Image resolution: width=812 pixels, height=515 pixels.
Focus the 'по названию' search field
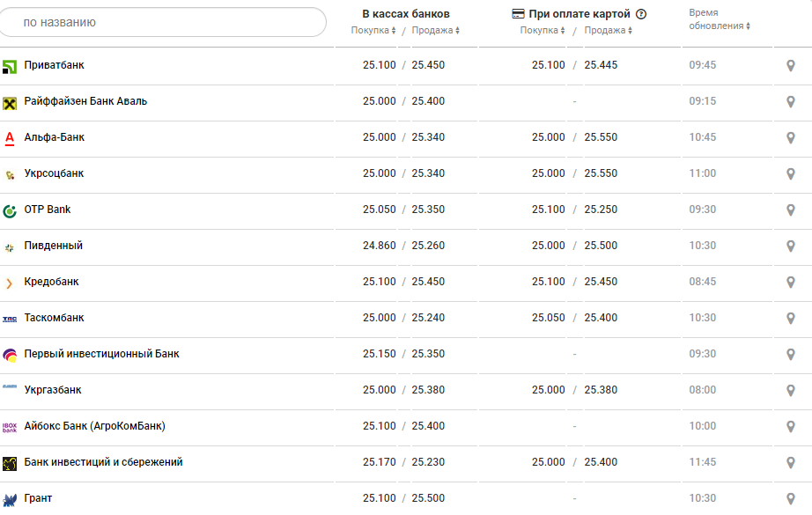pos(163,22)
